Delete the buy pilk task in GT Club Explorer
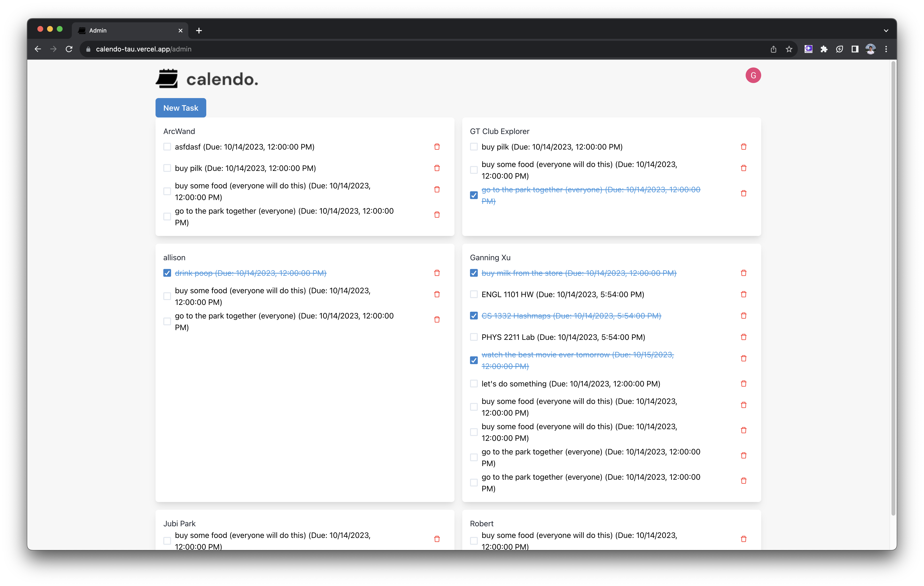 coord(743,147)
